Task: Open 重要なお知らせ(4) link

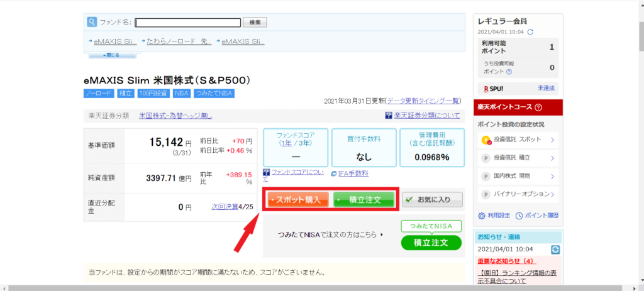Action: 507,261
